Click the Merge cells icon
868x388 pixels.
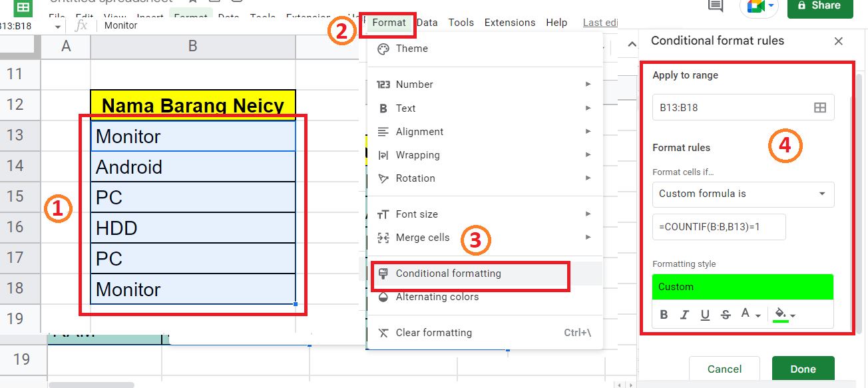pyautogui.click(x=383, y=238)
